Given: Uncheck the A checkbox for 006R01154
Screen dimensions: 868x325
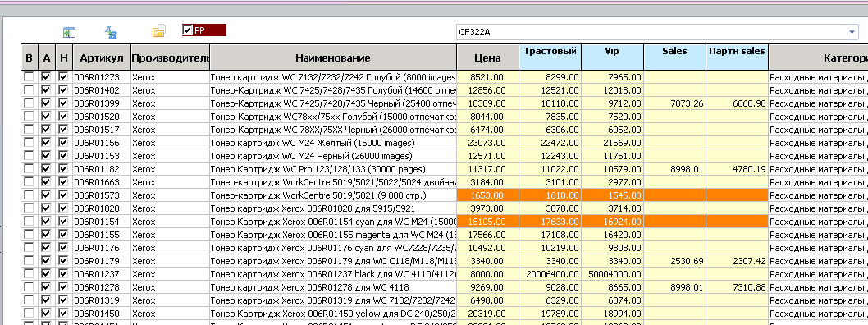Looking at the screenshot, I should pos(47,222).
